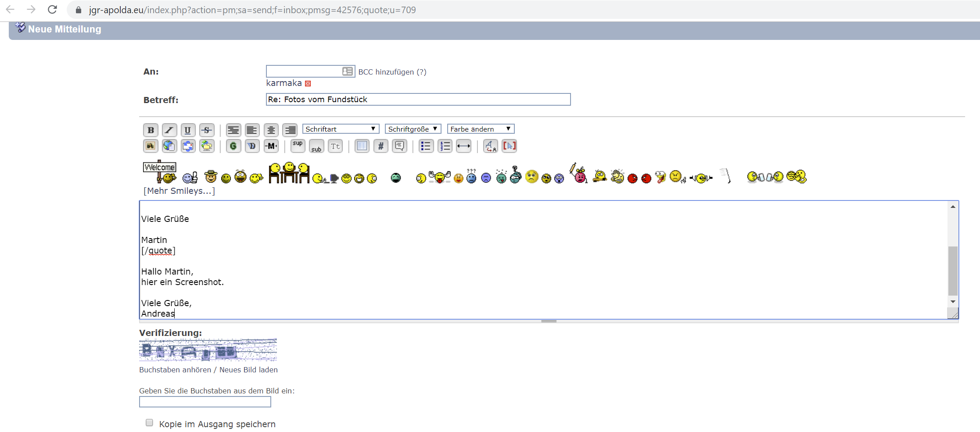The image size is (980, 432).
Task: Click BCC hinzufügen link
Action: [x=386, y=72]
